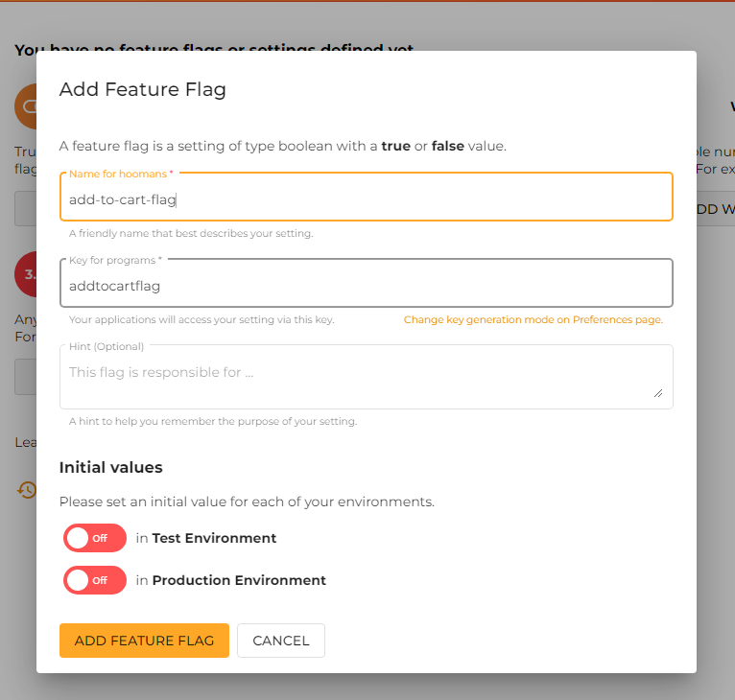Click the partially hidden button at right edge
This screenshot has height=700, width=735.
(715, 209)
